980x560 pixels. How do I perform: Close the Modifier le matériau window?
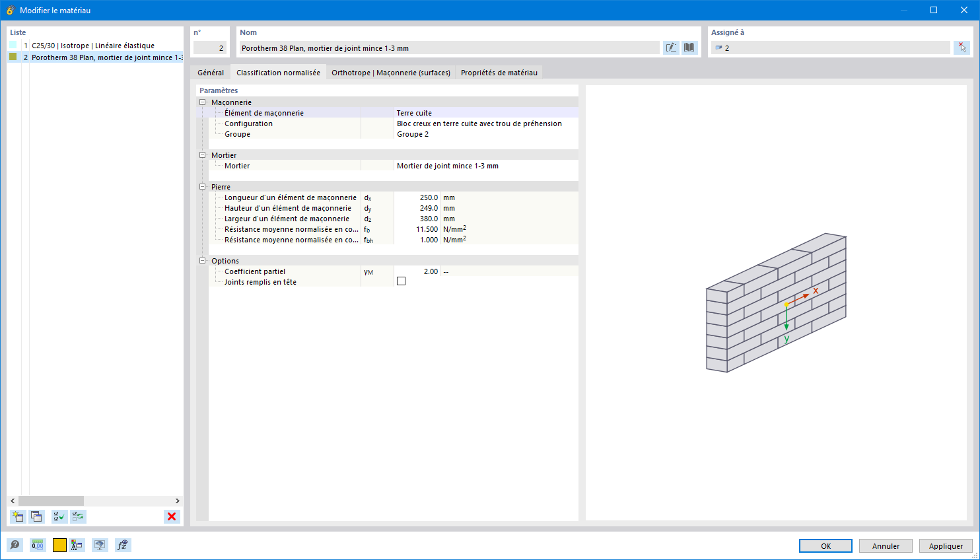tap(964, 10)
